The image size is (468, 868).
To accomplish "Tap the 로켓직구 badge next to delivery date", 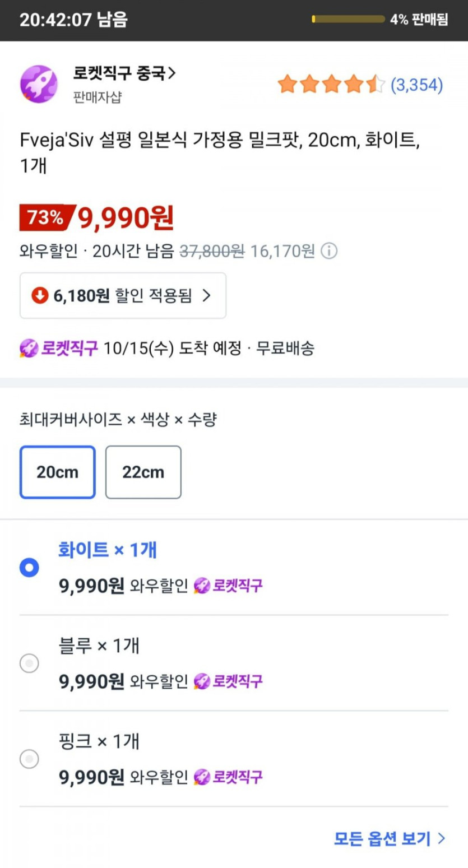I will (x=59, y=348).
